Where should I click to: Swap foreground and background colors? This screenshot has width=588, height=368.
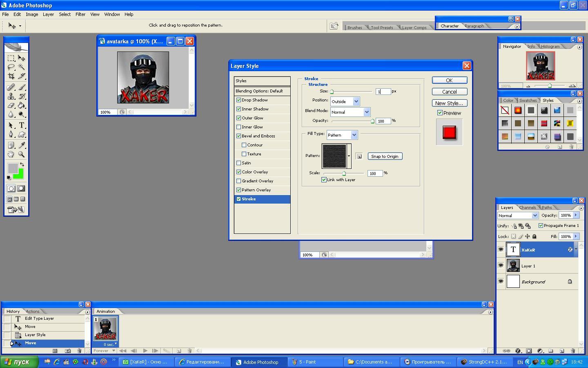point(22,164)
